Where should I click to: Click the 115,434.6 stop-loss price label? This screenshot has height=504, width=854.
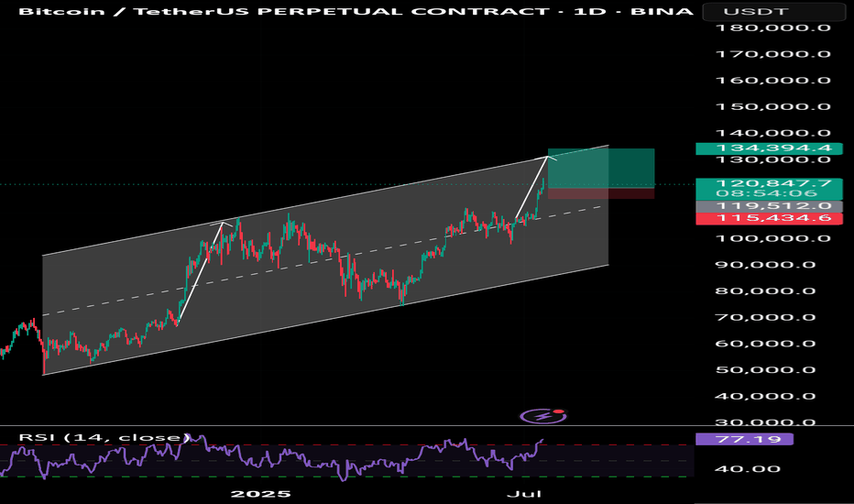tap(769, 218)
